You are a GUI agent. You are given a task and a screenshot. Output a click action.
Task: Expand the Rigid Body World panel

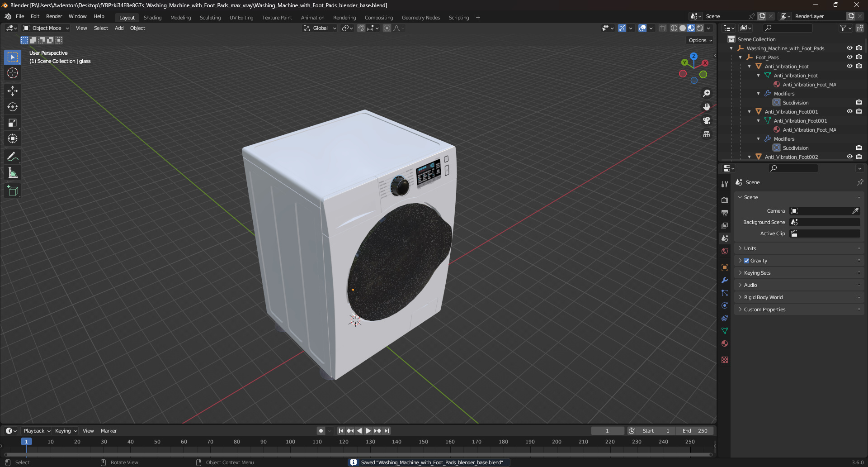pos(799,297)
